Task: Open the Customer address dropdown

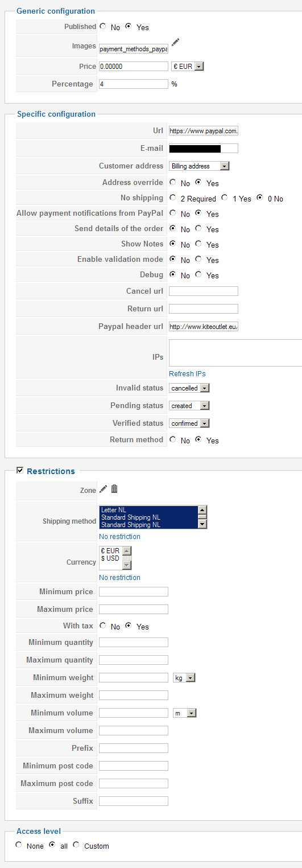Action: [199, 166]
